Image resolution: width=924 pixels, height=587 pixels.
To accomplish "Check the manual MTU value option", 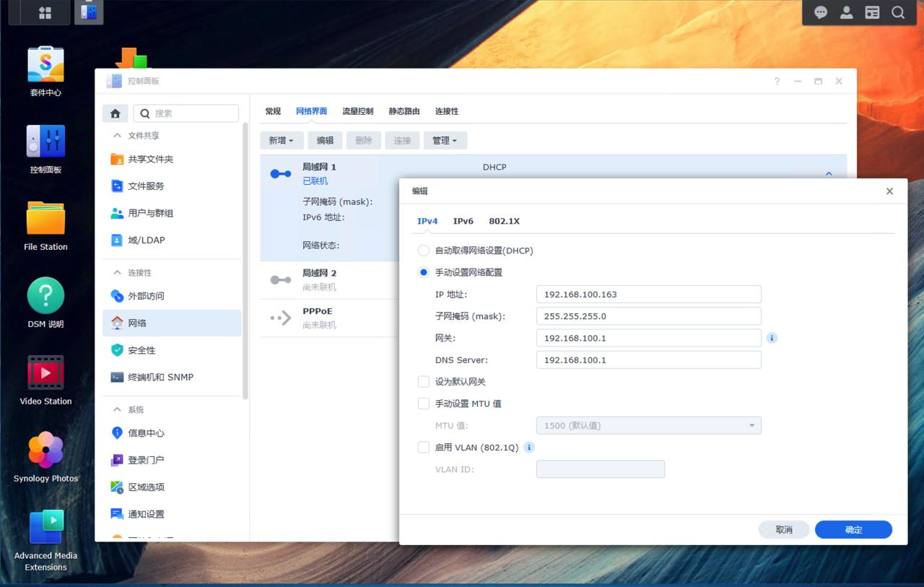I will pyautogui.click(x=424, y=404).
